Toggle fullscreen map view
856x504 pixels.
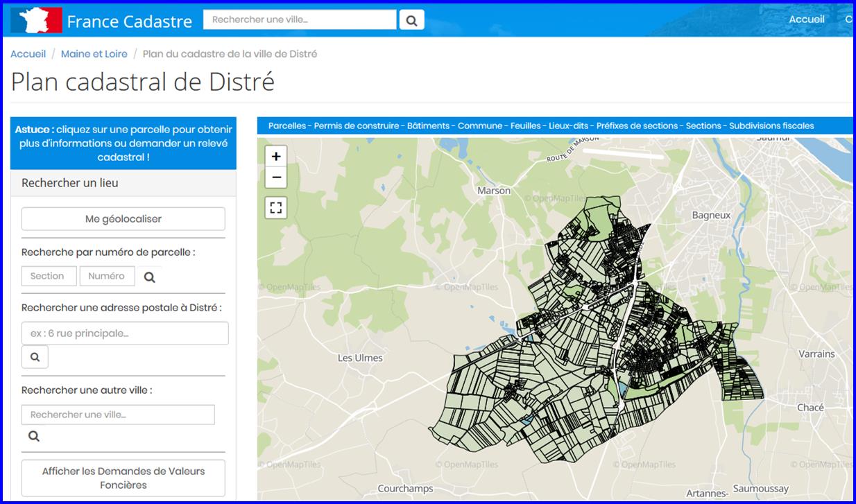tap(276, 207)
